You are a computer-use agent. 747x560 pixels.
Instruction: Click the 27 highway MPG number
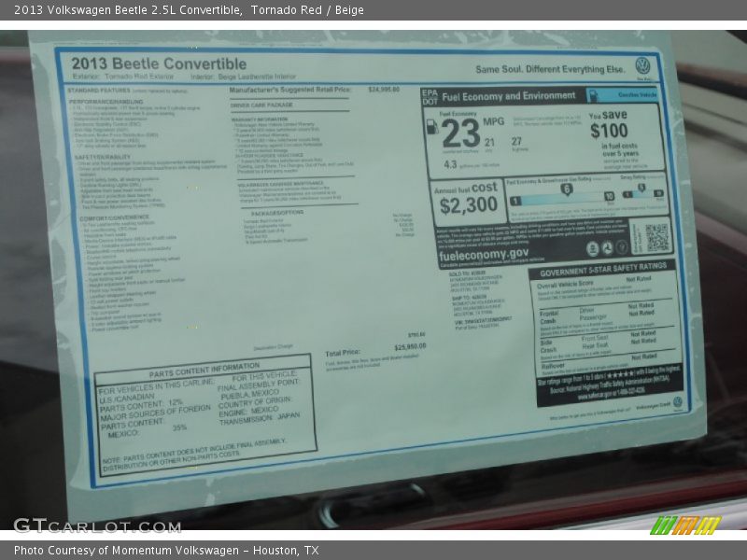point(516,142)
